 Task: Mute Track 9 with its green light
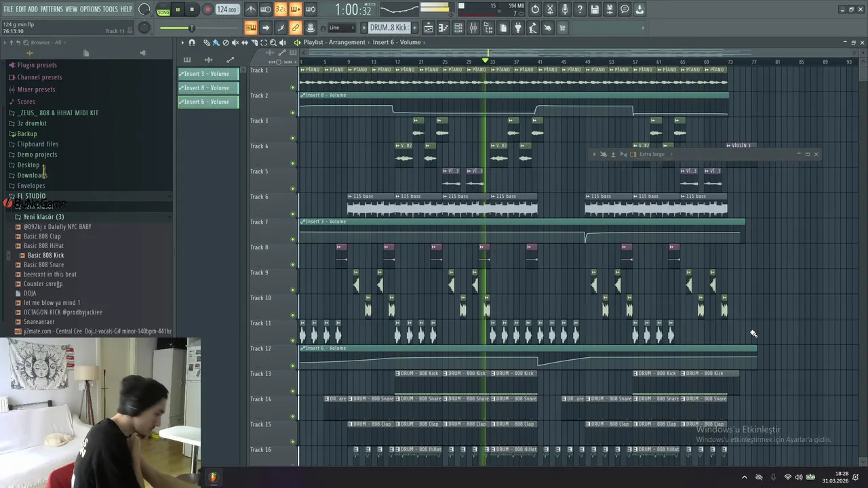pyautogui.click(x=293, y=289)
